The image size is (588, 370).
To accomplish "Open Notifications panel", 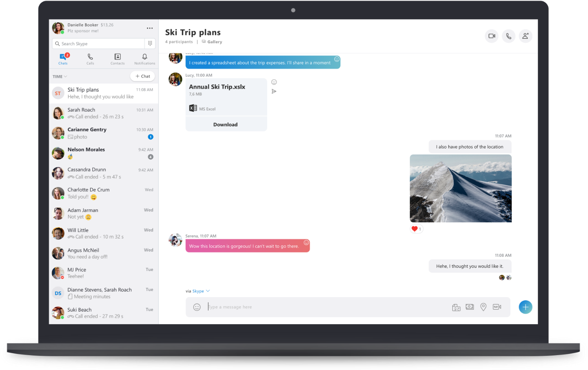I will pos(144,59).
